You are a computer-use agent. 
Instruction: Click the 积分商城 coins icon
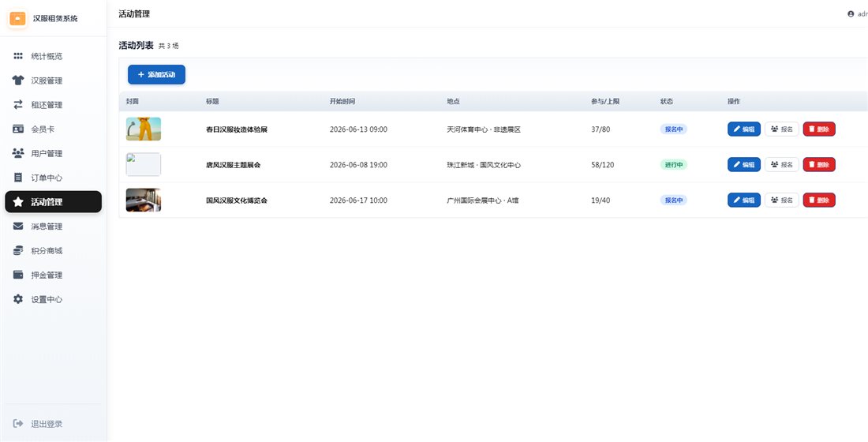pyautogui.click(x=18, y=250)
